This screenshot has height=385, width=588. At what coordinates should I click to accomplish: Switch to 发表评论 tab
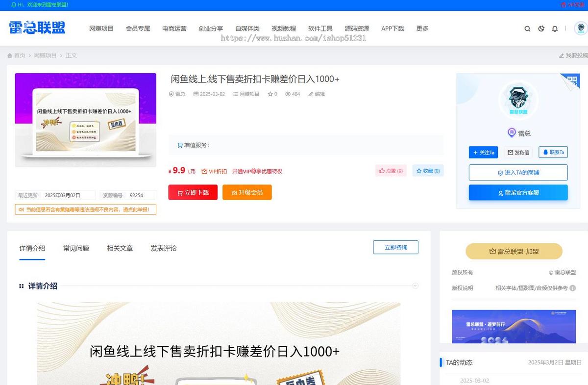(x=164, y=248)
